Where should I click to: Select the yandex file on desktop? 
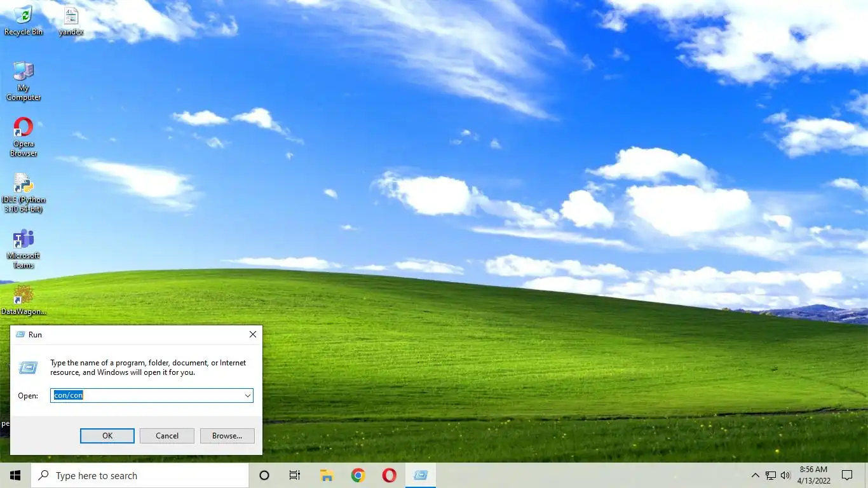tap(71, 20)
